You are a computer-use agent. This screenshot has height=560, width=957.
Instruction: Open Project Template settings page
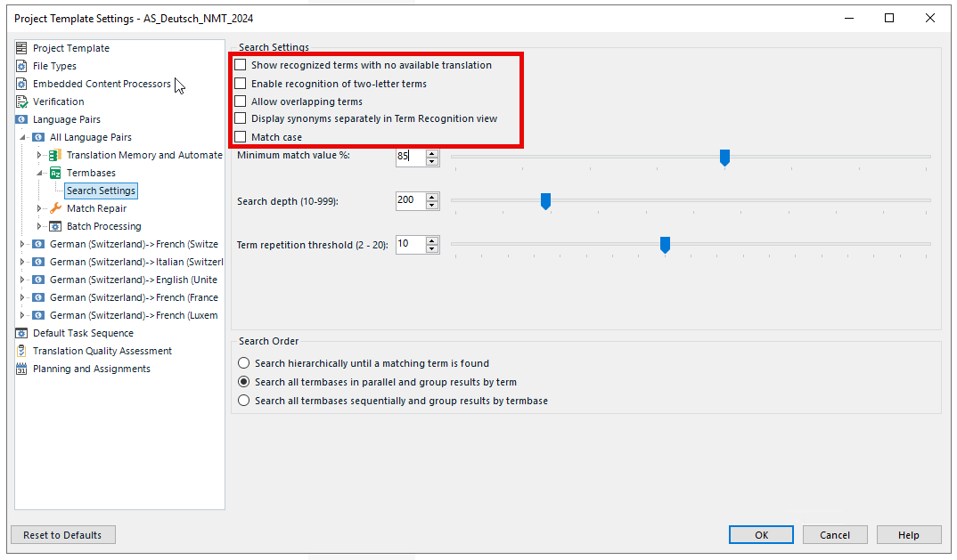point(70,48)
